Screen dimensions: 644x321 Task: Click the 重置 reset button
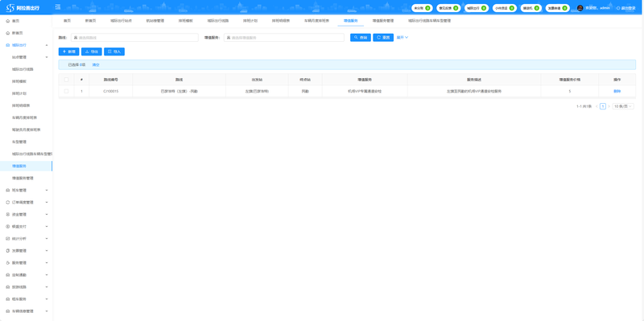383,37
